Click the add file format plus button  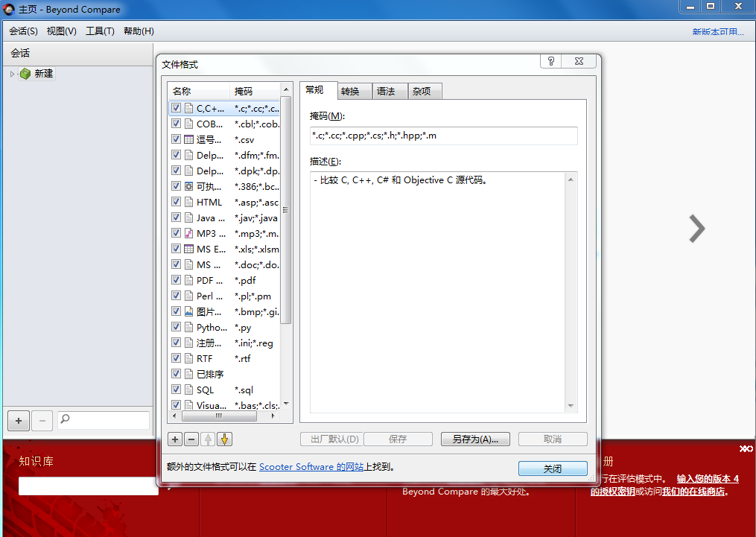(x=175, y=439)
